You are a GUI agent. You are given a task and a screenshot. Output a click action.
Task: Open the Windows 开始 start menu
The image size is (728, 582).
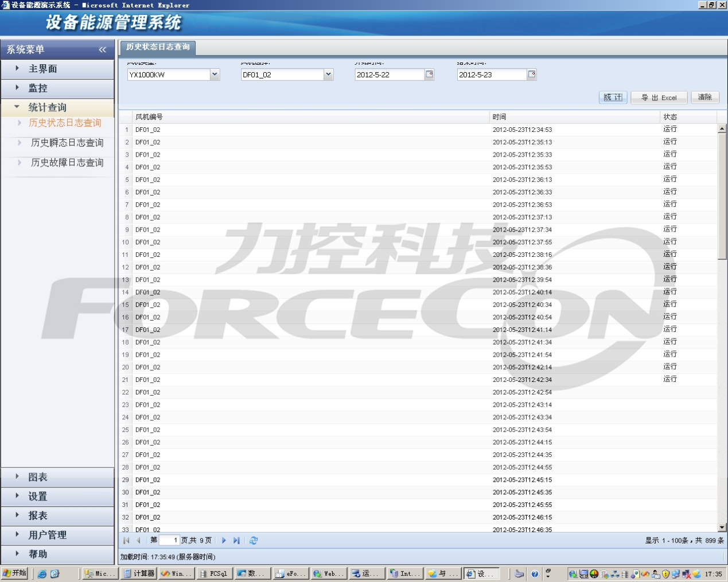15,573
